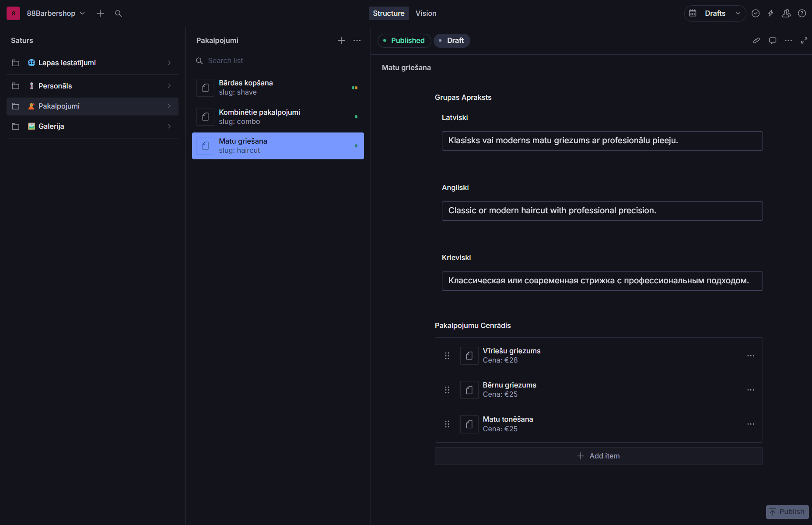The width and height of the screenshot is (812, 525).
Task: Open the comments panel icon
Action: (773, 40)
